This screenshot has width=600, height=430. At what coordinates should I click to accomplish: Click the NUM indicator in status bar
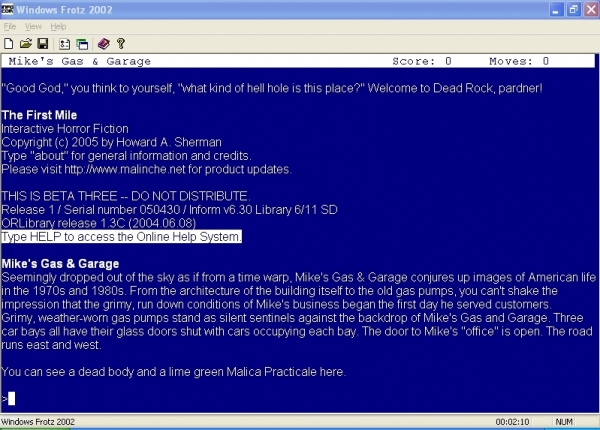(564, 422)
